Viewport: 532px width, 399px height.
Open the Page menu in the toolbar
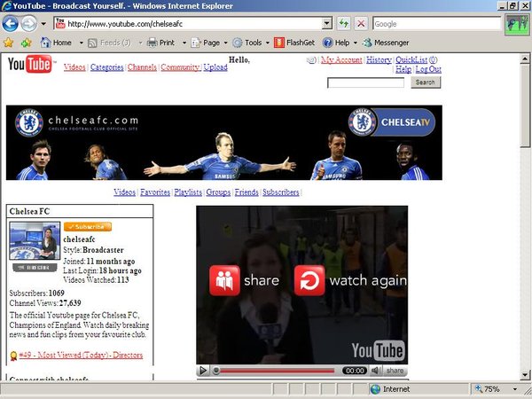209,43
